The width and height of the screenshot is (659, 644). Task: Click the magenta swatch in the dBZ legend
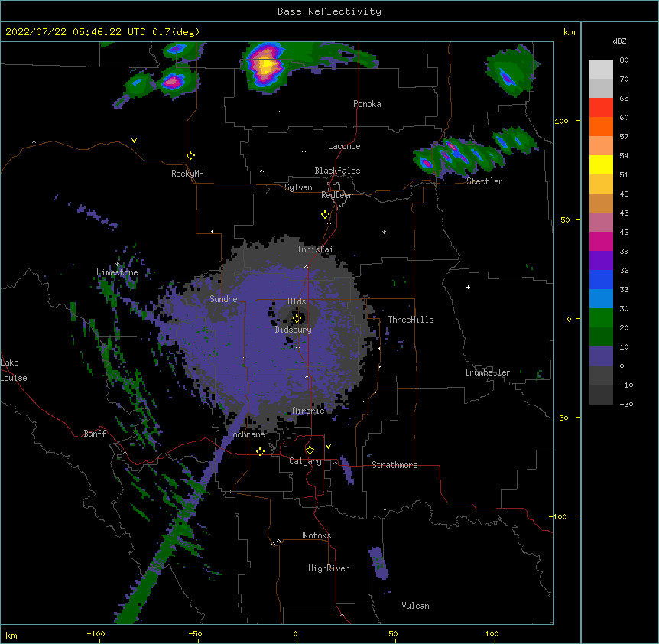[x=601, y=241]
